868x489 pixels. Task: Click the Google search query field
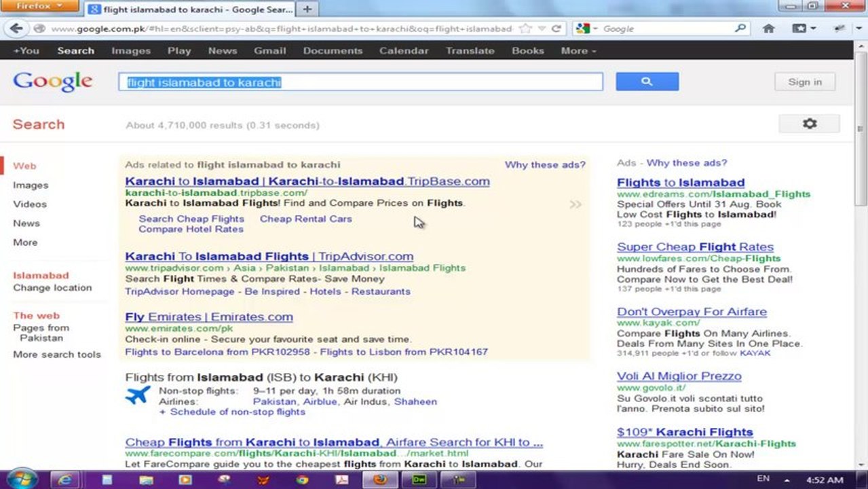[360, 82]
